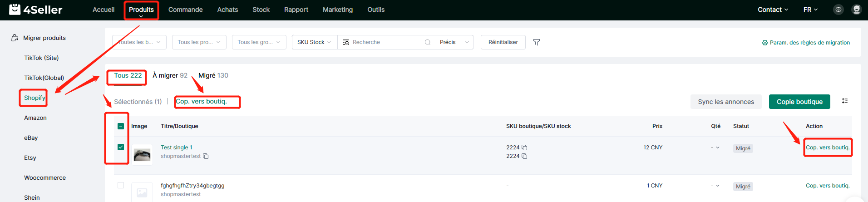The image size is (868, 202).
Task: Open column list settings icon
Action: coord(845,101)
